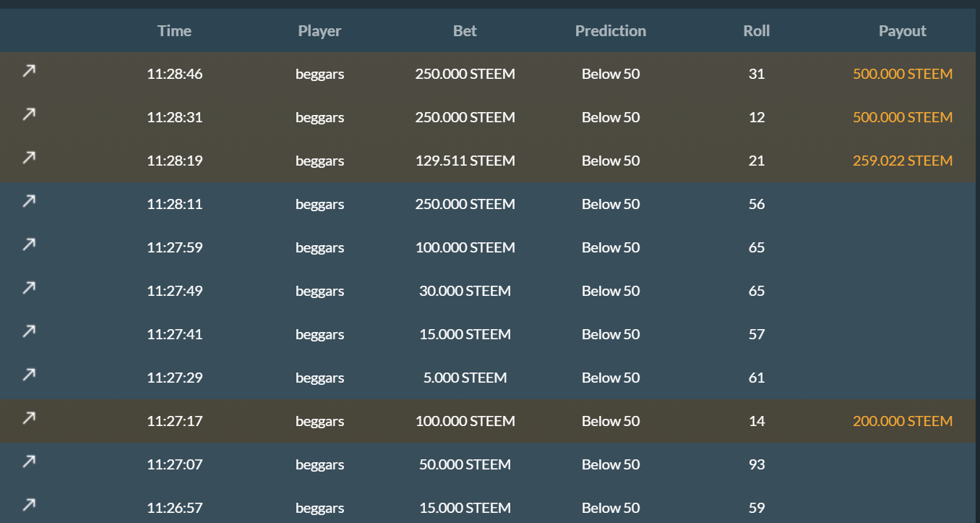980x523 pixels.
Task: Click arrow icon in 11:27:29 row
Action: point(29,375)
